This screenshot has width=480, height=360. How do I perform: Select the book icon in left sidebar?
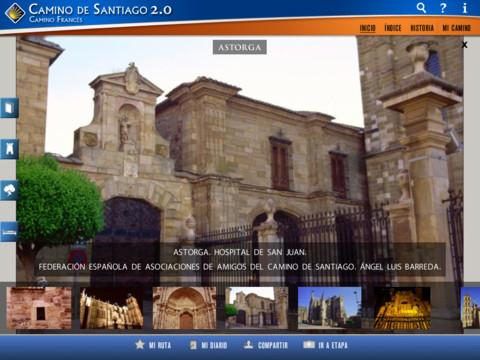click(9, 108)
